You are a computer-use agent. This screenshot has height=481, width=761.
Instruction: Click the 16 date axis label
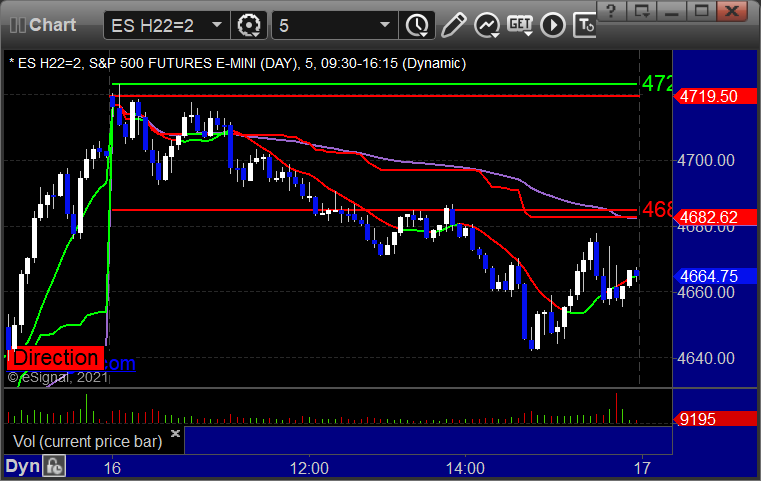(x=112, y=468)
